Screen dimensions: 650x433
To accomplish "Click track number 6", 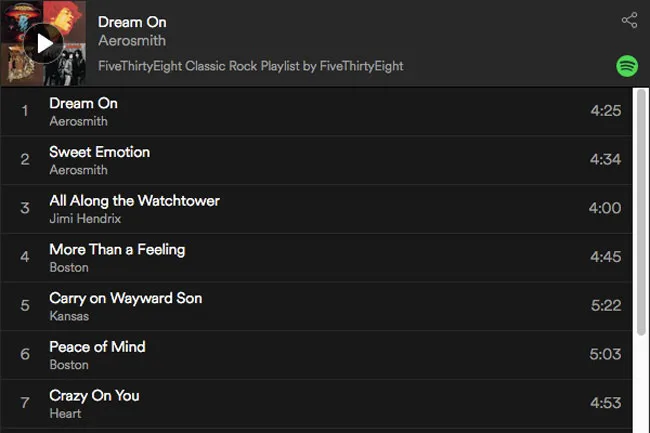I will [25, 354].
